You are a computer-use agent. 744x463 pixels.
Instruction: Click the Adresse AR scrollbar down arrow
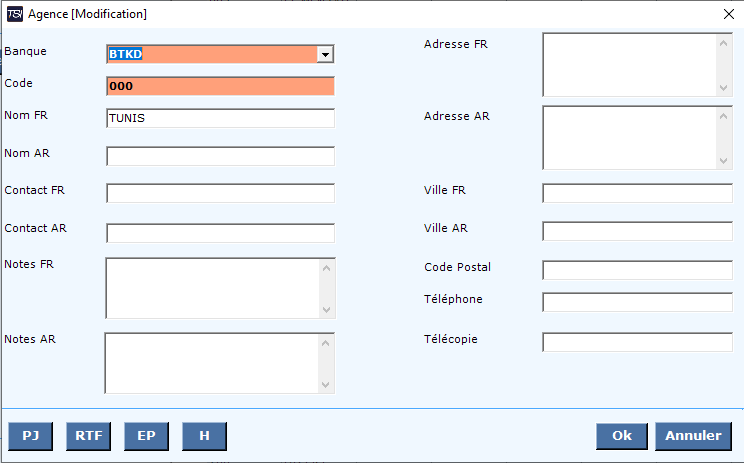click(x=723, y=161)
